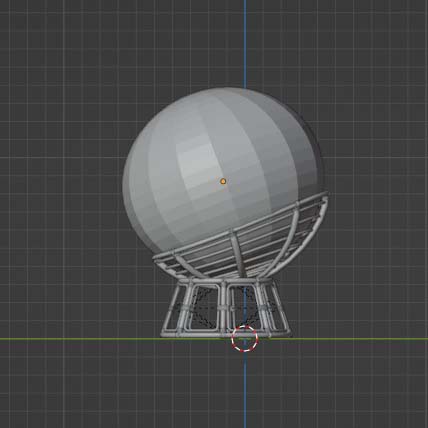Select the far-left slanted leg of the base
428x428 pixels.
[x=171, y=308]
